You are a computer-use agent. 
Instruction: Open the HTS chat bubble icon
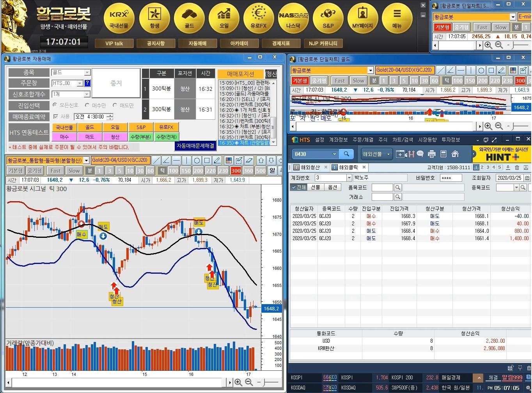pyautogui.click(x=420, y=154)
